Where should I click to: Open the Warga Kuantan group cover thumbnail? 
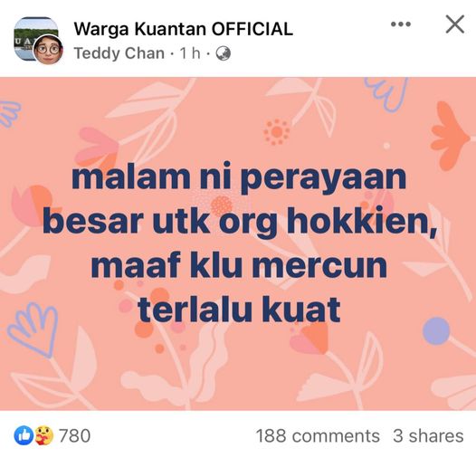coord(36,39)
